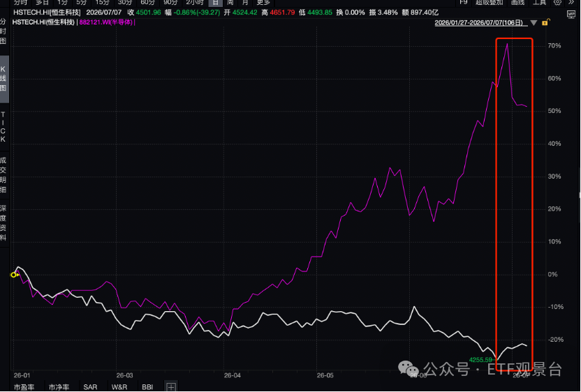
Task: Click the turnover amount 897.40亿
Action: coord(424,13)
